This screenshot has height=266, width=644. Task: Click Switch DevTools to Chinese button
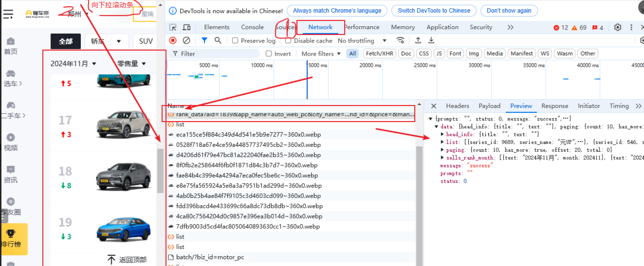(434, 11)
